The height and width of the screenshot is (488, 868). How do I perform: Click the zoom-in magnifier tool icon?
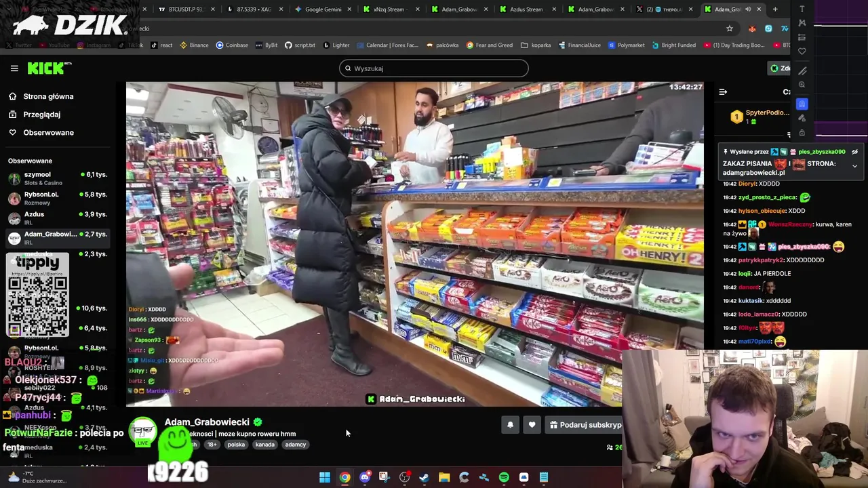pos(802,85)
